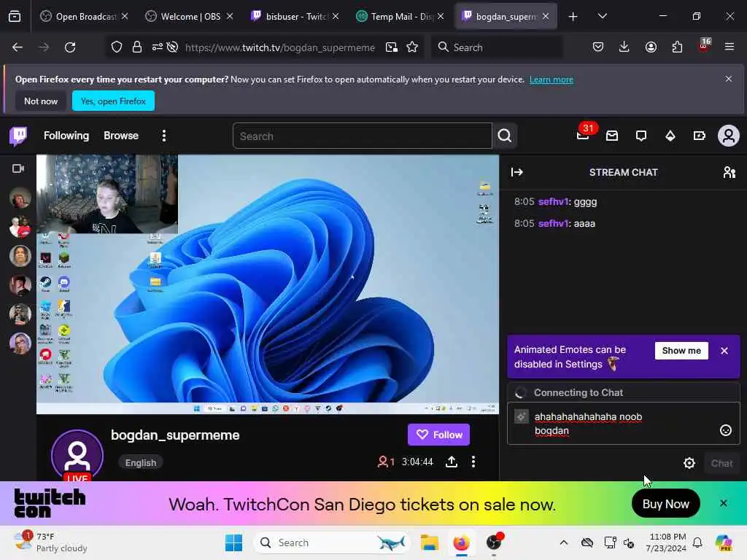Open chat settings gear
This screenshot has height=560, width=747.
pos(689,463)
